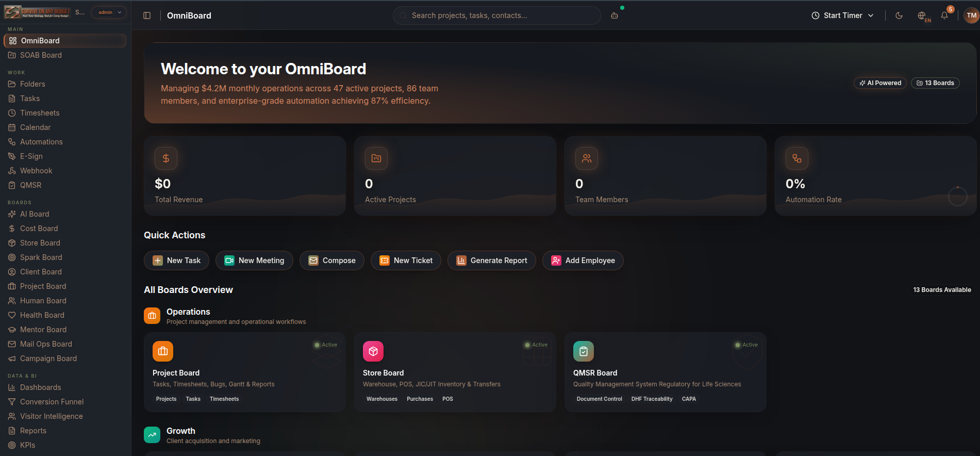The height and width of the screenshot is (456, 980).
Task: Click the Automation Rate progress ring
Action: pyautogui.click(x=958, y=197)
